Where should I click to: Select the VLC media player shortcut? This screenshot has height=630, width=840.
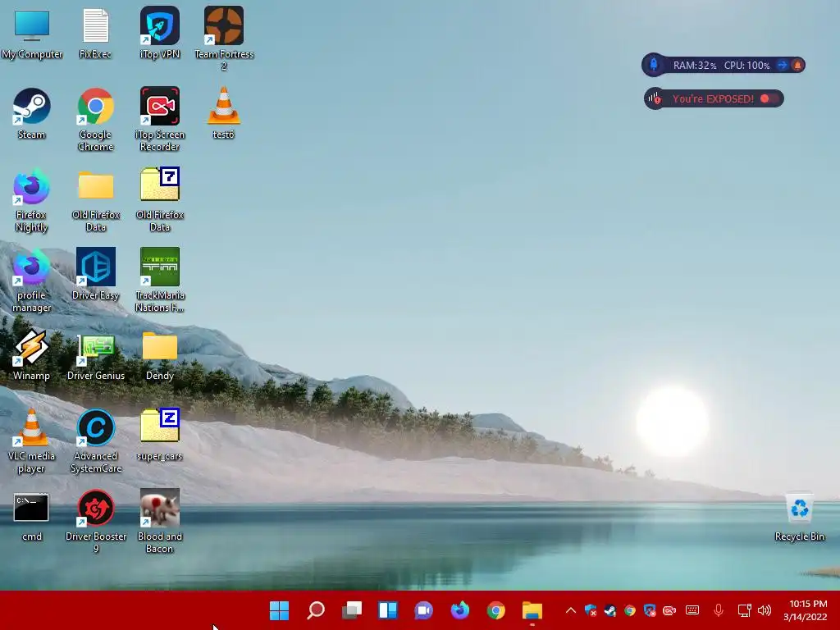pyautogui.click(x=32, y=441)
